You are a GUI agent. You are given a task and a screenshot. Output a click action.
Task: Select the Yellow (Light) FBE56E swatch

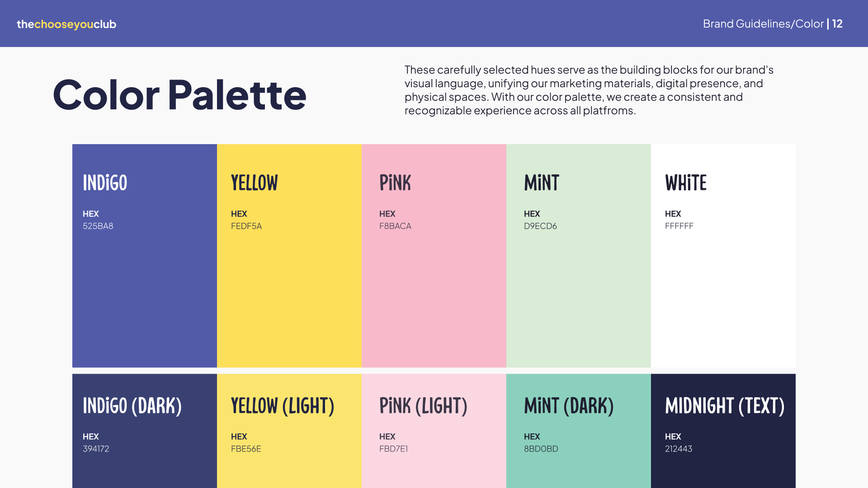289,431
